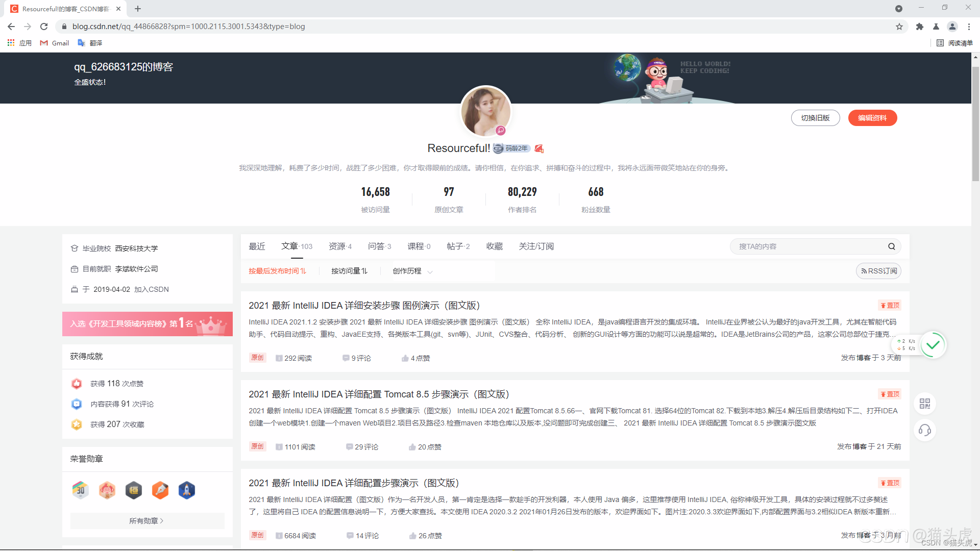Toggle the 置顶 pin on the first article
Viewport: 980px width, 551px height.
point(889,305)
